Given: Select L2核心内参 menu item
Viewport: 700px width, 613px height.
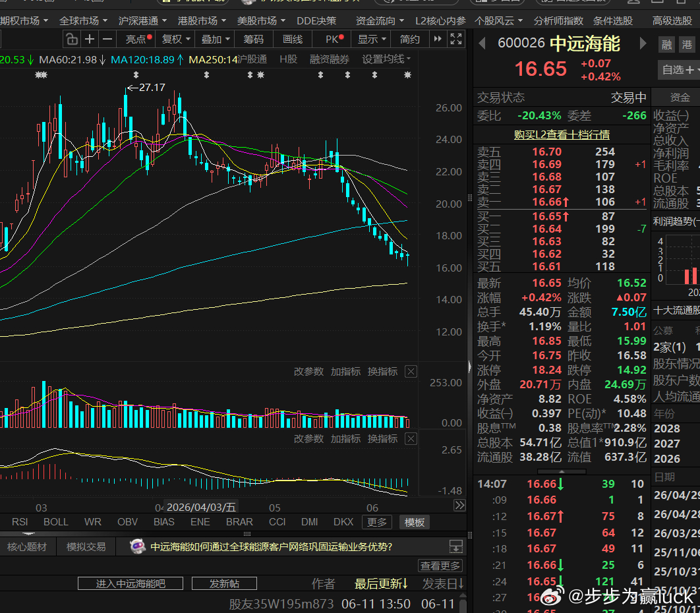Looking at the screenshot, I should pyautogui.click(x=440, y=21).
